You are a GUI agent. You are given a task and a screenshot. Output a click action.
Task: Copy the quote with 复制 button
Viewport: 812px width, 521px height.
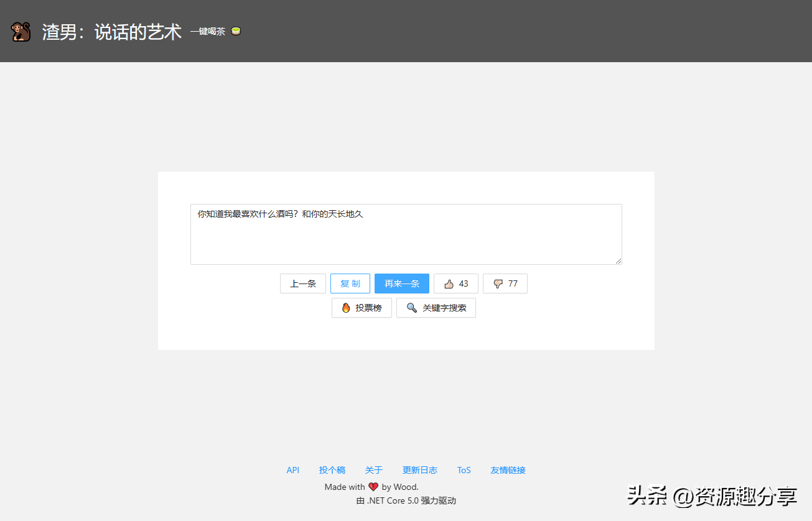350,284
